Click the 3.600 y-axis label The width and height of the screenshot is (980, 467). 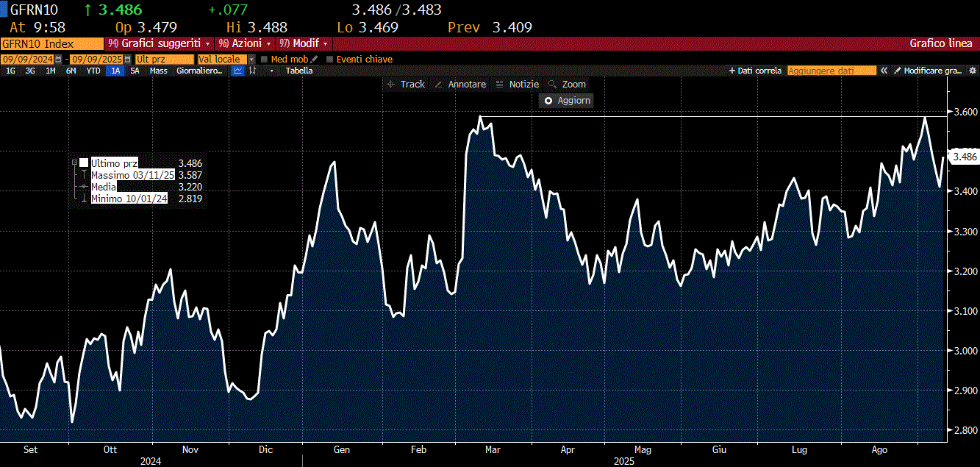pos(965,112)
